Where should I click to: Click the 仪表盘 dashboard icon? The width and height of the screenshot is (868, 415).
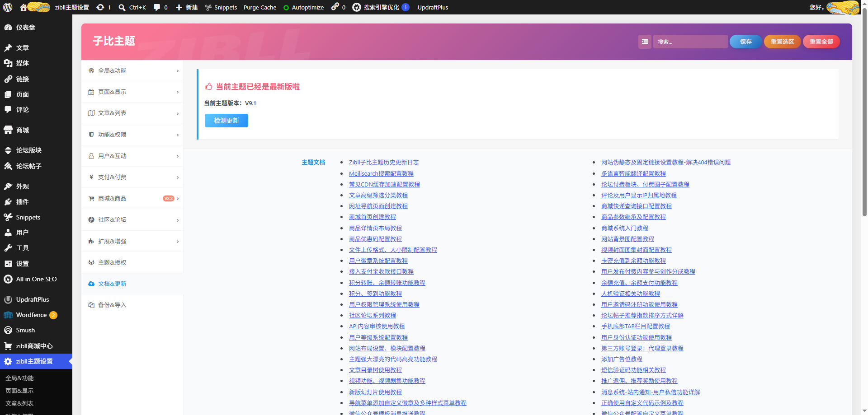8,28
